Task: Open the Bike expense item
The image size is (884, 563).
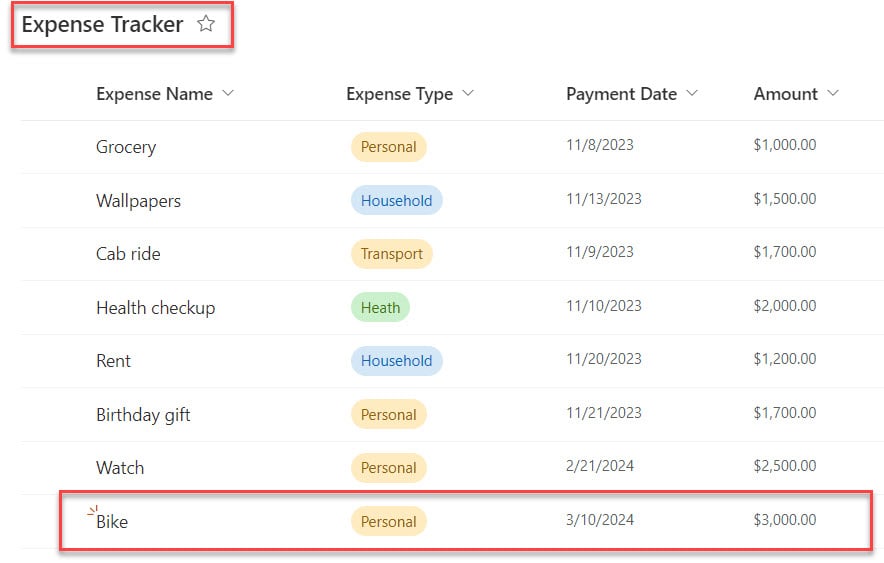Action: (x=112, y=522)
